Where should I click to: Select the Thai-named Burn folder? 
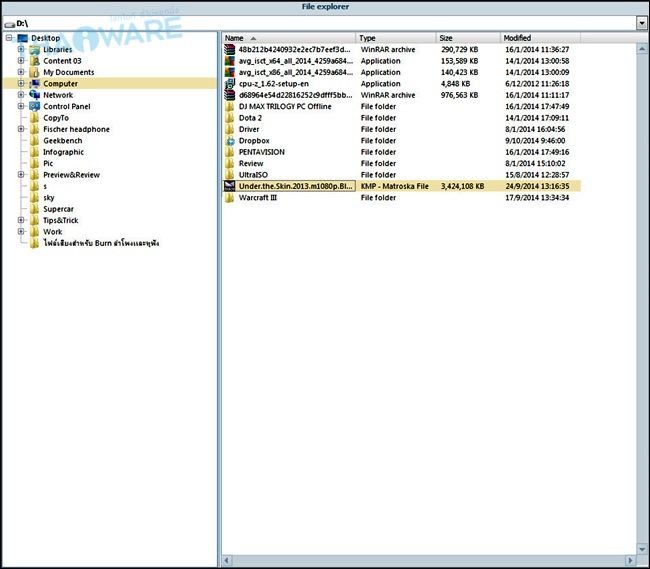[101, 243]
